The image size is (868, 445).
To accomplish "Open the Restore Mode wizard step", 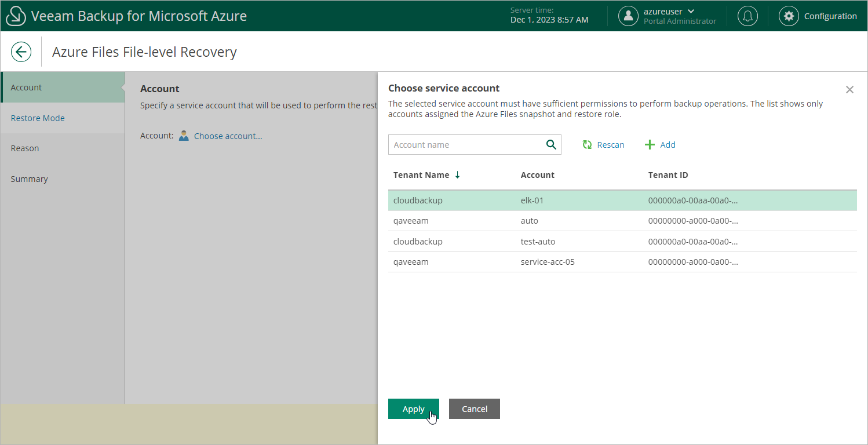I will pos(63,118).
